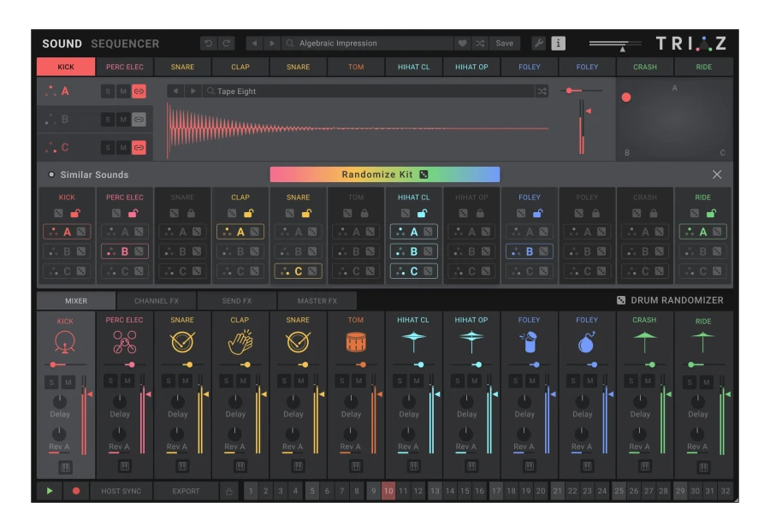Go to previous preset before Algebraic Impression

pyautogui.click(x=254, y=43)
